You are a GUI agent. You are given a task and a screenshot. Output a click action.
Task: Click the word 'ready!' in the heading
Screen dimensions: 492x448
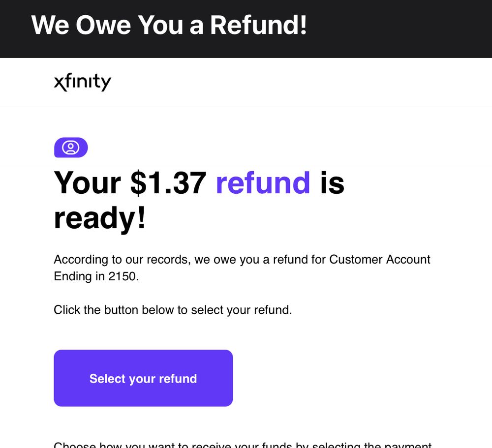[x=100, y=218]
